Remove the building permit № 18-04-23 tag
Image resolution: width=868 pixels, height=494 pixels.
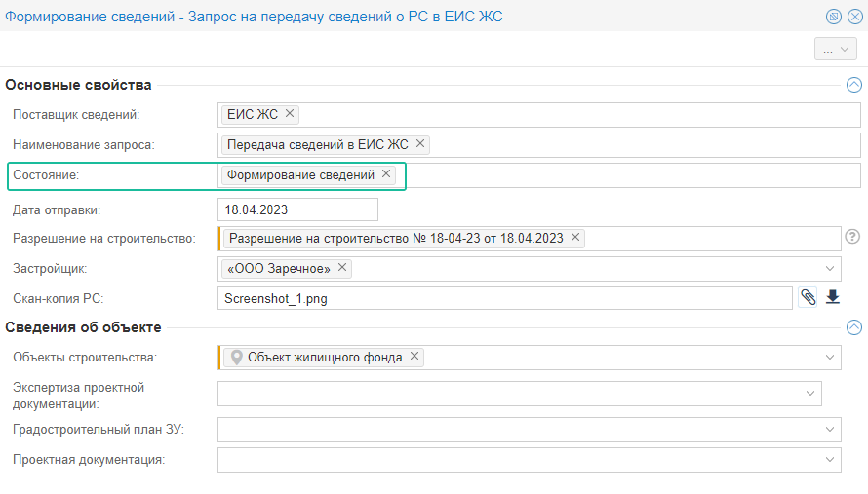tap(575, 237)
